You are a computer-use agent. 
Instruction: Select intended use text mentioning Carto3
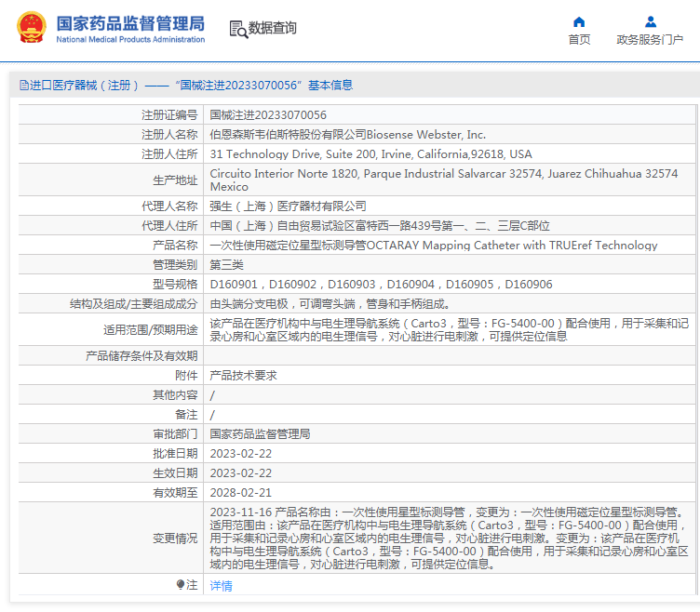449,329
